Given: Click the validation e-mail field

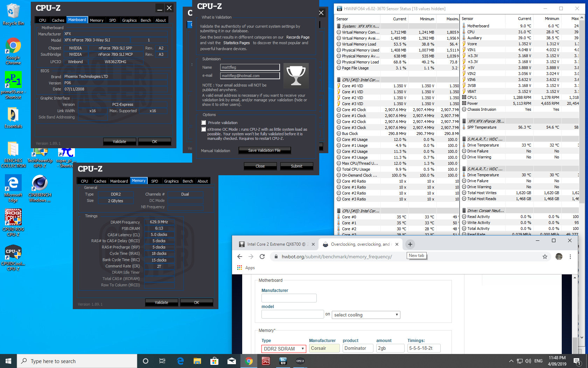Looking at the screenshot, I should pos(250,76).
